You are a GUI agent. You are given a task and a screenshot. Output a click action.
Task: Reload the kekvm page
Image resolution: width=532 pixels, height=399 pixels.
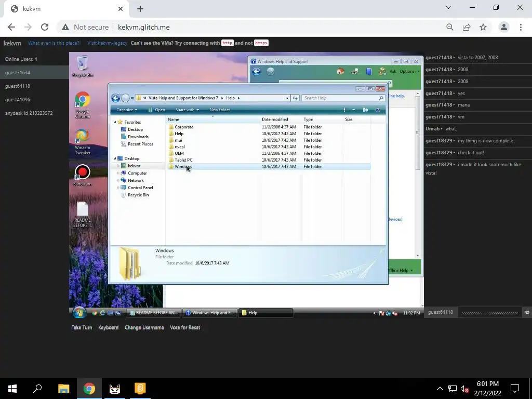click(45, 27)
